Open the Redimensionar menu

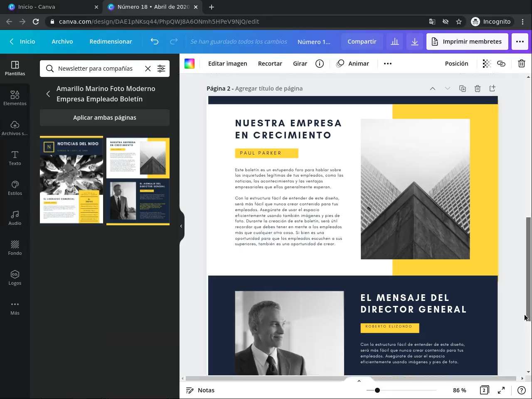(111, 42)
